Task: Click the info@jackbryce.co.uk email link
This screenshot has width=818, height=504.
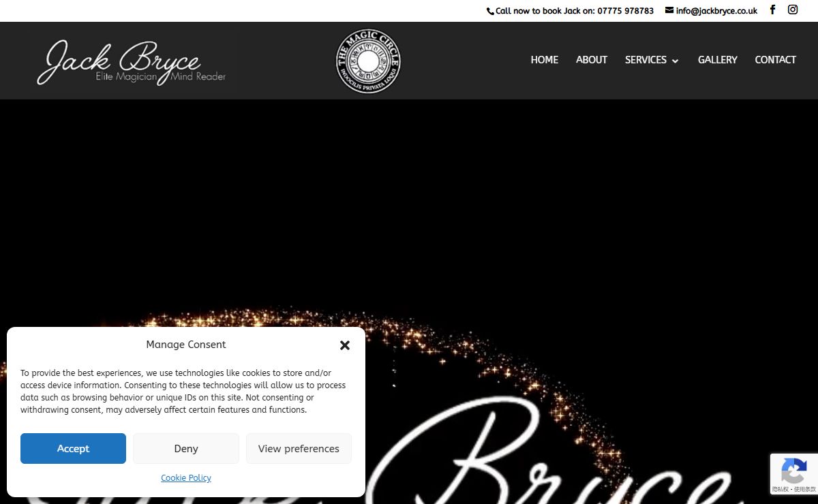Action: [x=716, y=11]
